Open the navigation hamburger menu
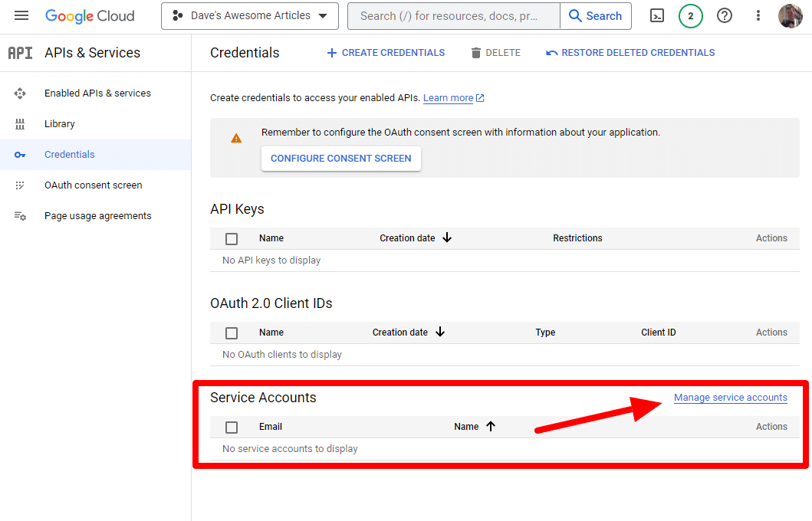 click(21, 15)
